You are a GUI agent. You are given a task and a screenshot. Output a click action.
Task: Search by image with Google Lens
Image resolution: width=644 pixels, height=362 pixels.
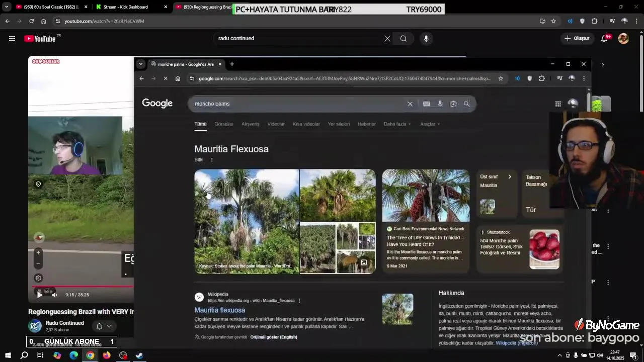[x=453, y=104]
